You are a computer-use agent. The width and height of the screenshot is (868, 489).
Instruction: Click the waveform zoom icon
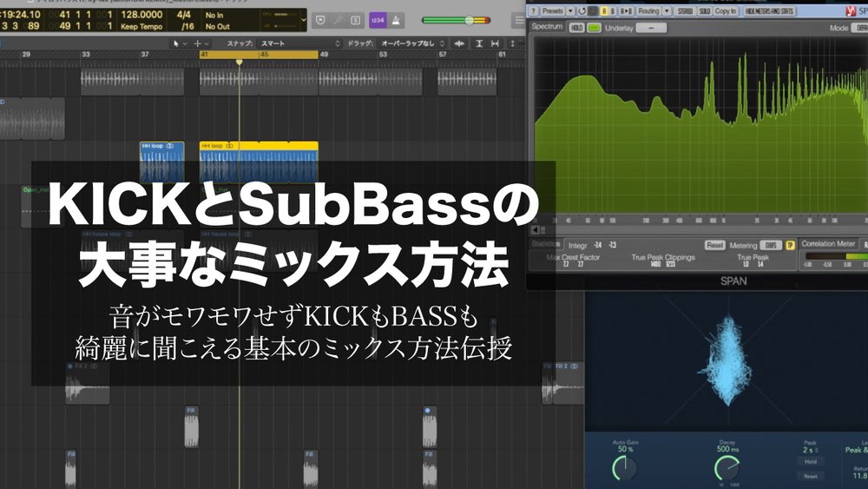pyautogui.click(x=459, y=43)
